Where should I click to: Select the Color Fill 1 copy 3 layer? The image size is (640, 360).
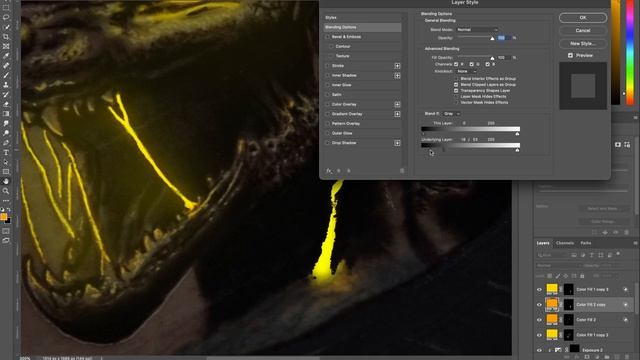tap(584, 289)
